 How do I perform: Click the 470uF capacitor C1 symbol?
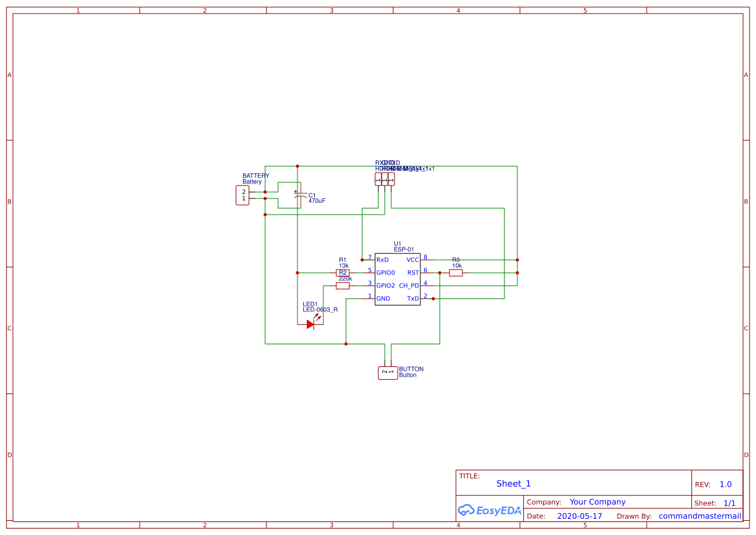tap(299, 196)
